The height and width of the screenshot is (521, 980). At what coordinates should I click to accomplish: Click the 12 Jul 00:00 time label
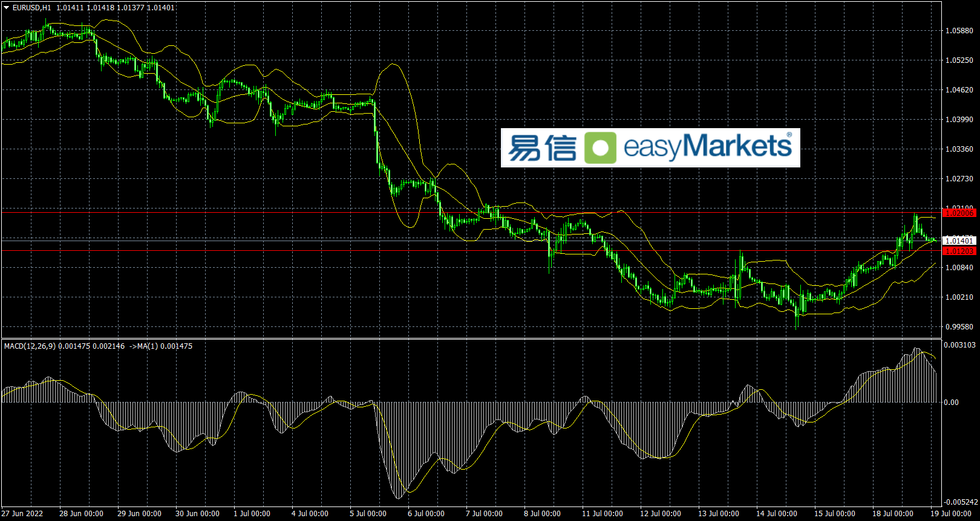(x=660, y=514)
